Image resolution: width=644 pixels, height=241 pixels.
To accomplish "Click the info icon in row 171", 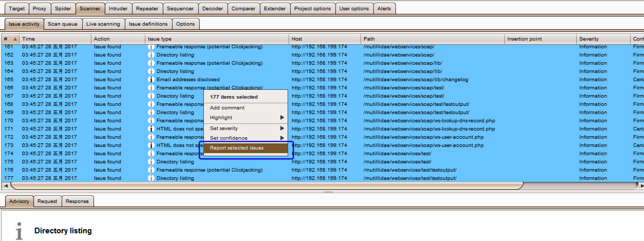I will point(151,129).
